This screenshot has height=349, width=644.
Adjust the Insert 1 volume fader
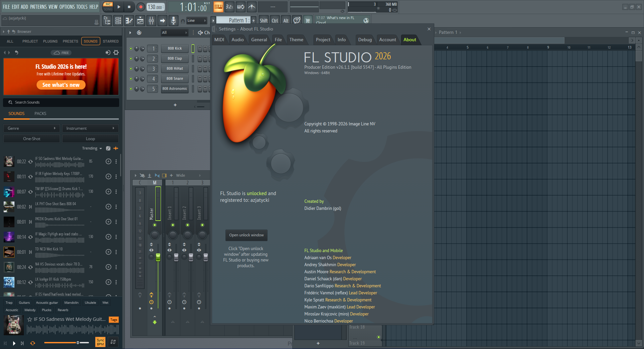tap(176, 257)
